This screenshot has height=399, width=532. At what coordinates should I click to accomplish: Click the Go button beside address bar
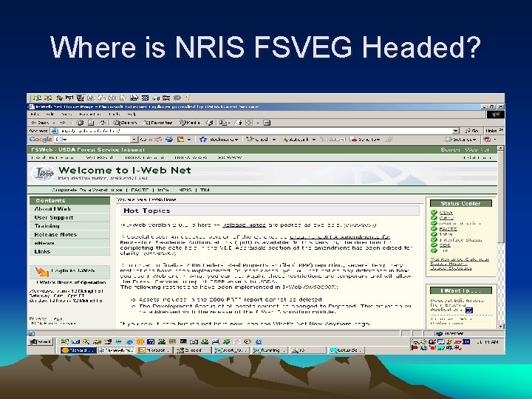pyautogui.click(x=471, y=131)
